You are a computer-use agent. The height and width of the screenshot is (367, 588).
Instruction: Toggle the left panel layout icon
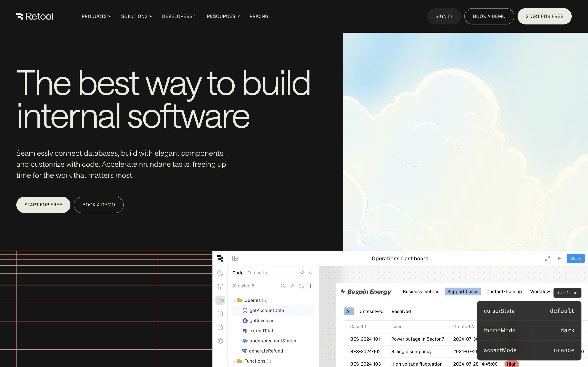235,259
